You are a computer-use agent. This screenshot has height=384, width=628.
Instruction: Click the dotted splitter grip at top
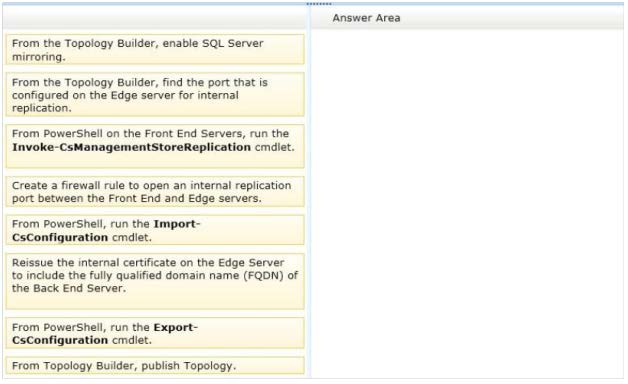coord(319,4)
